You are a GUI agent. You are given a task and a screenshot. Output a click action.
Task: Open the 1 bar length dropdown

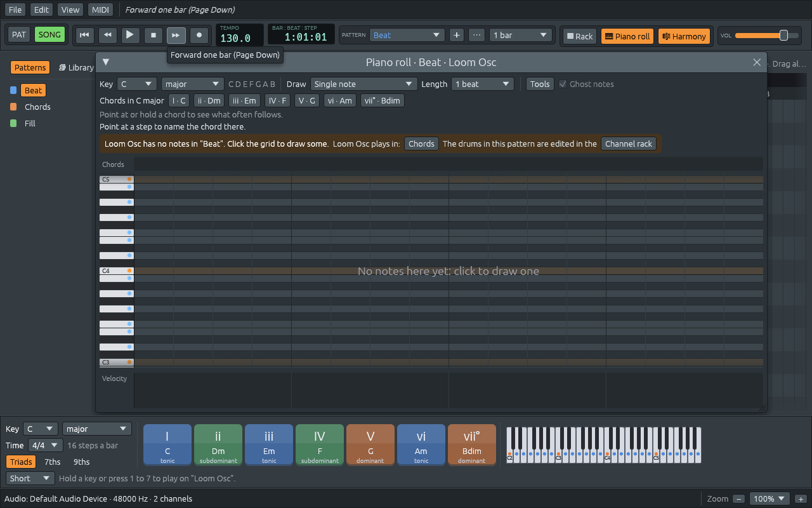coord(520,35)
